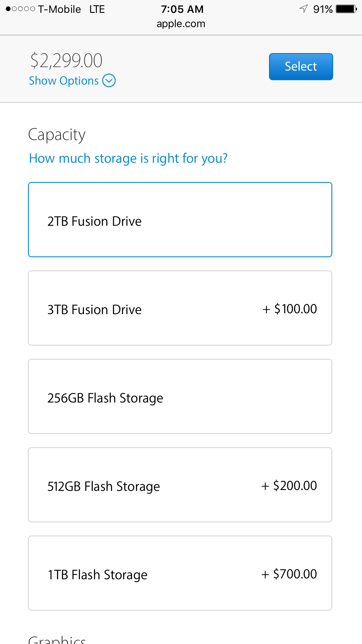This screenshot has height=644, width=362.
Task: Tap the + $700.00 price label
Action: (289, 574)
